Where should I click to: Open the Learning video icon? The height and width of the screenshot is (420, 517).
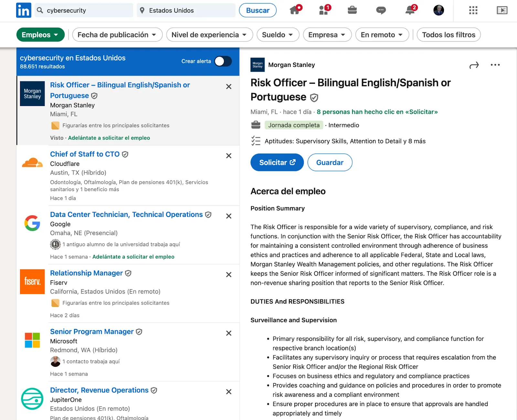pos(502,10)
